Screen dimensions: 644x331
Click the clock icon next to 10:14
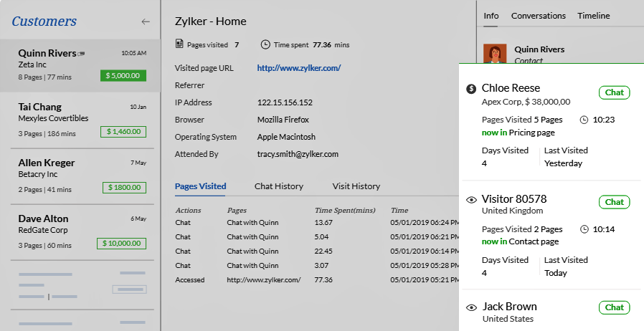[584, 229]
